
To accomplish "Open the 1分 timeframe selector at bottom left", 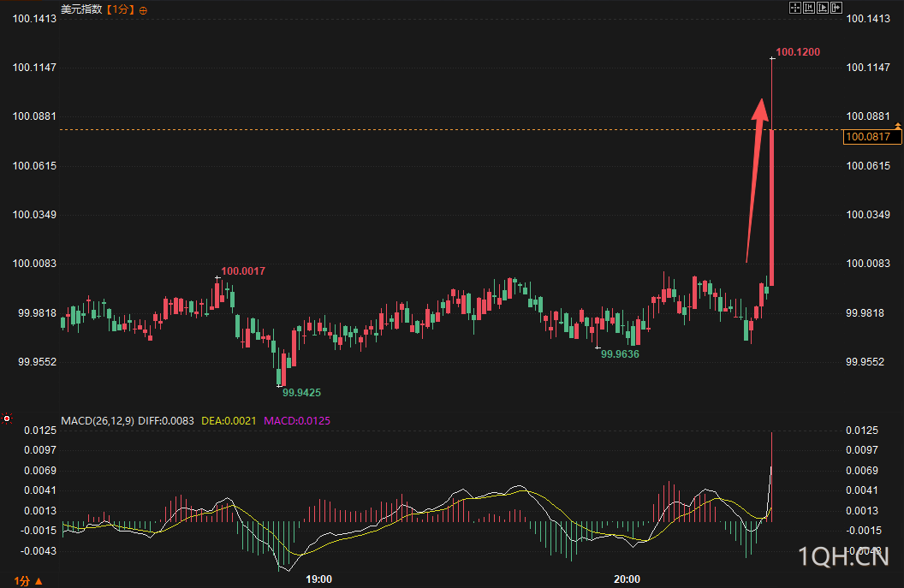I will coord(28,580).
